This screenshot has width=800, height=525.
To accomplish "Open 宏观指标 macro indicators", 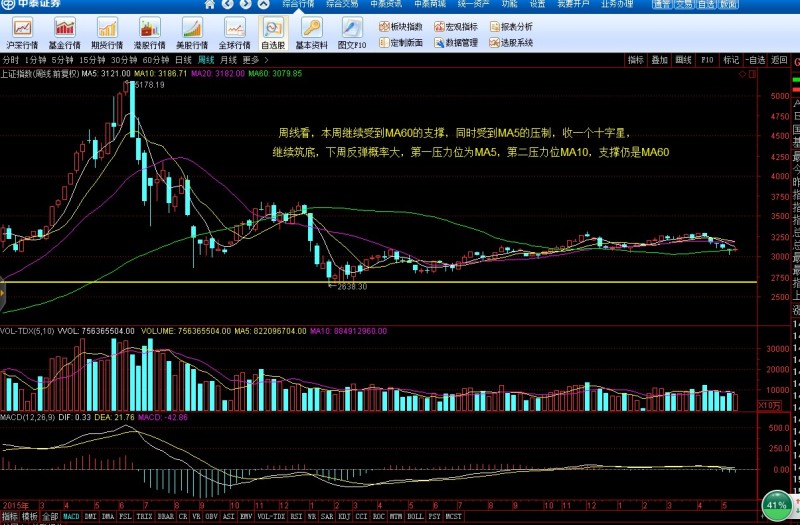I will (x=456, y=27).
